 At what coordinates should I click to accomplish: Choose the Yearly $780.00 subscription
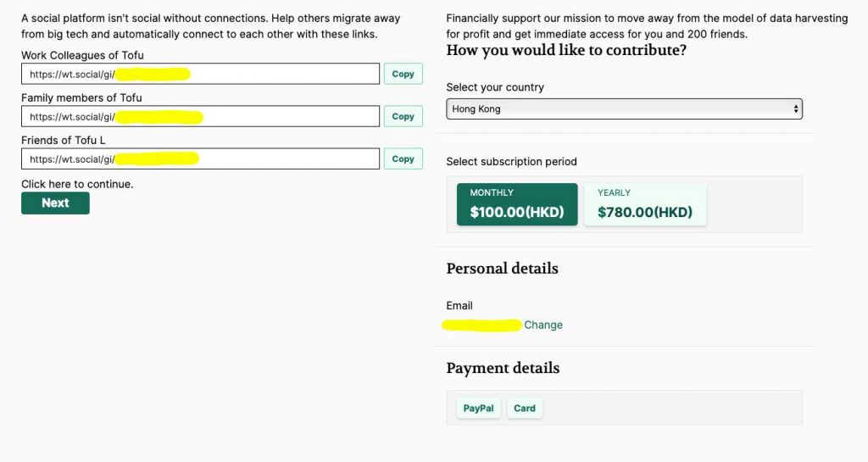(645, 204)
